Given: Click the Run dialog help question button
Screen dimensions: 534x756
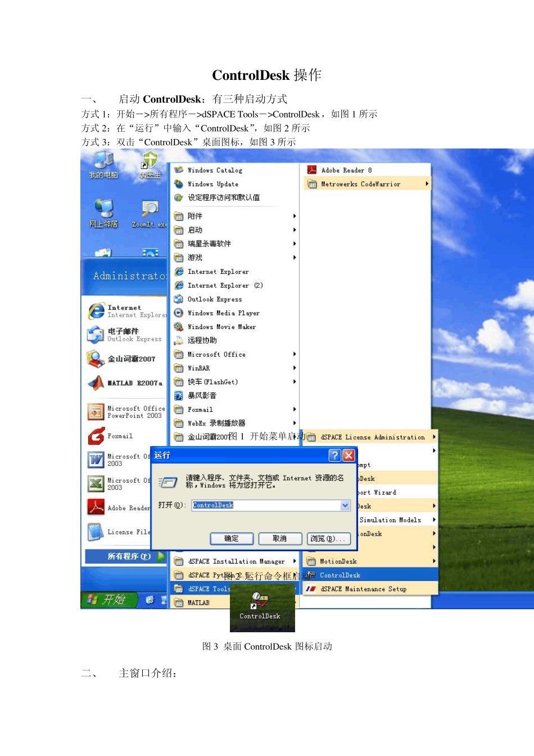Looking at the screenshot, I should [334, 455].
